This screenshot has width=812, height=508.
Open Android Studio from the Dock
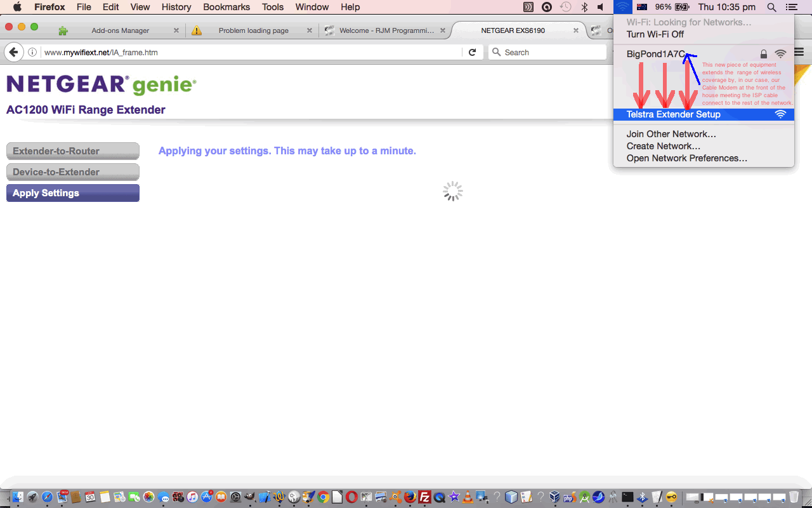pos(584,497)
